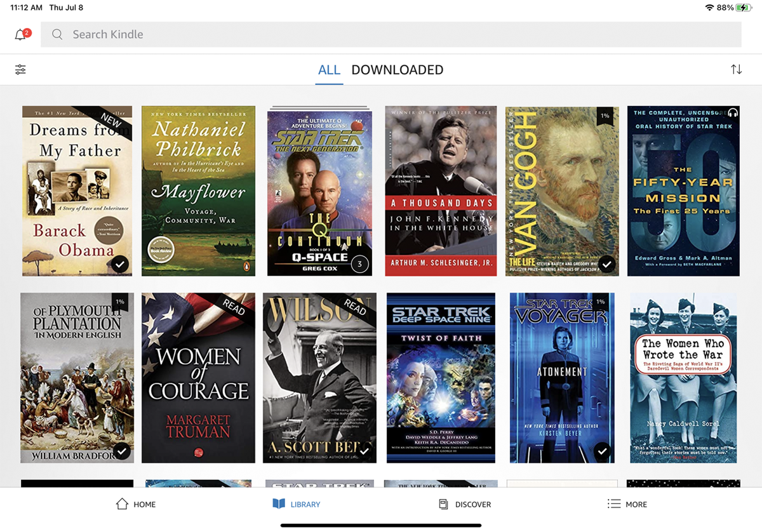Open The Fifty-Year Mission book
Viewport: 762px width, 532px height.
[x=683, y=191]
